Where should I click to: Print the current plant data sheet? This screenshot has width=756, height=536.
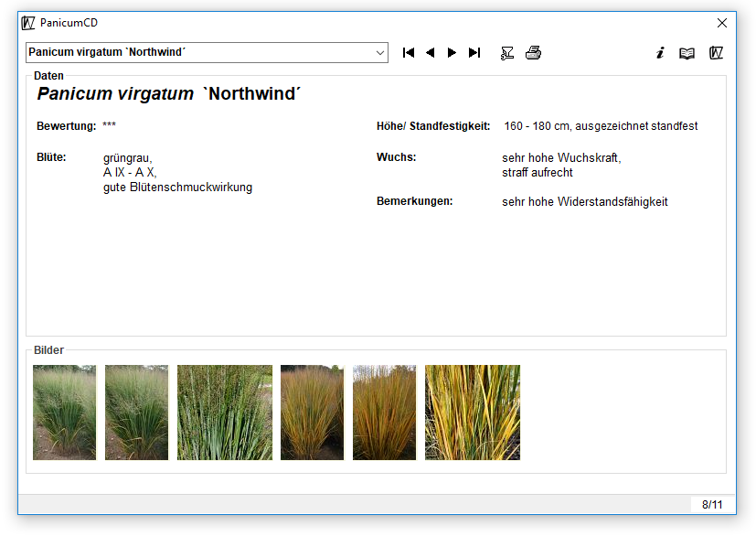tap(534, 53)
